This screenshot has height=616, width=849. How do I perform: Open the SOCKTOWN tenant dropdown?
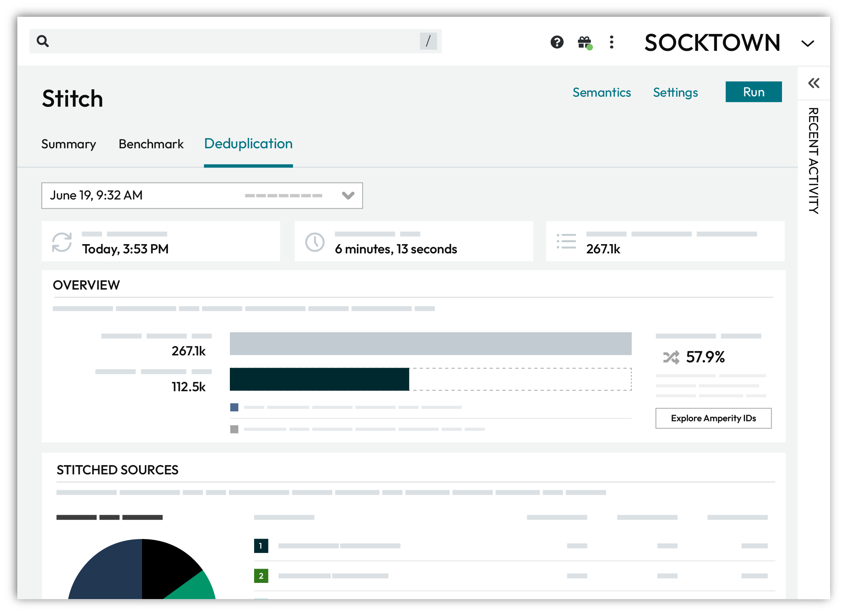(x=807, y=44)
